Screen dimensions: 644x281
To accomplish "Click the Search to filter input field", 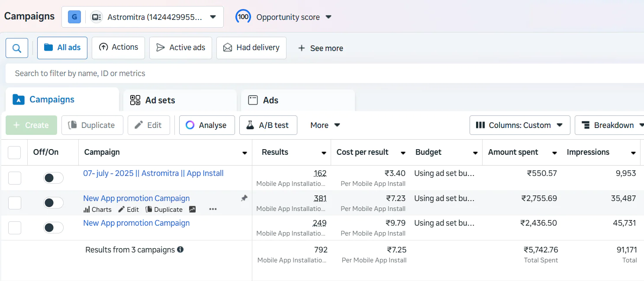I will click(x=303, y=73).
